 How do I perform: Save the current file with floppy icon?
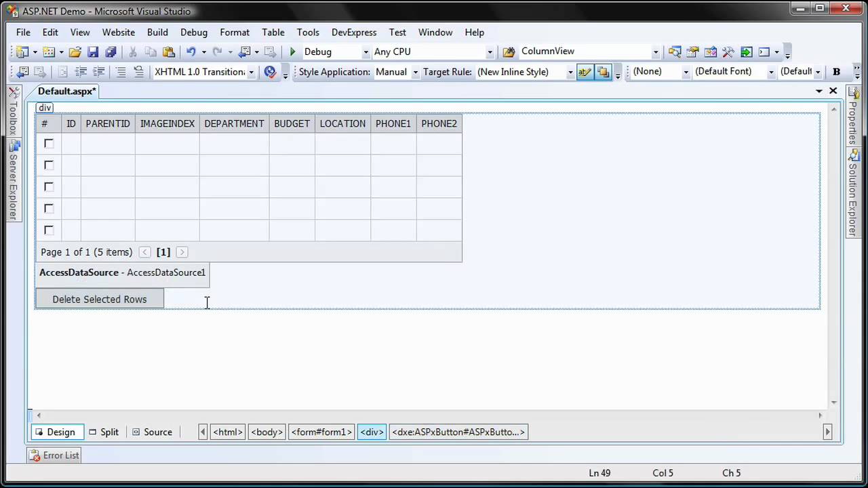coord(93,52)
